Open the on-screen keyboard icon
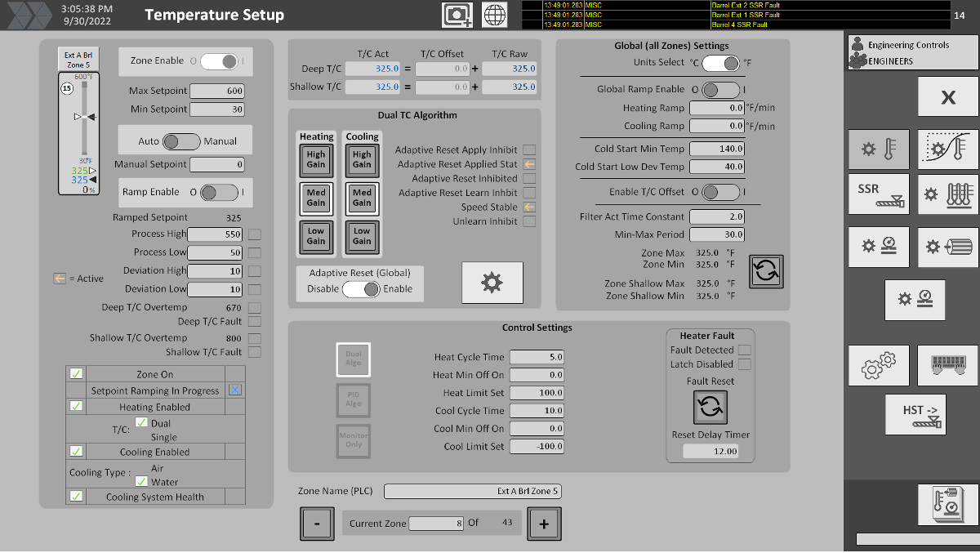Screen dimensions: 980x553 click(947, 365)
